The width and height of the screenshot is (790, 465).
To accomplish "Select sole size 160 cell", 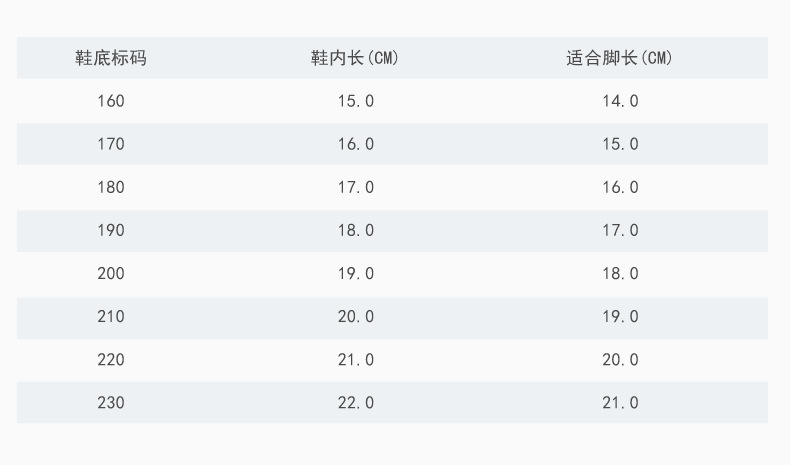I will [x=111, y=101].
